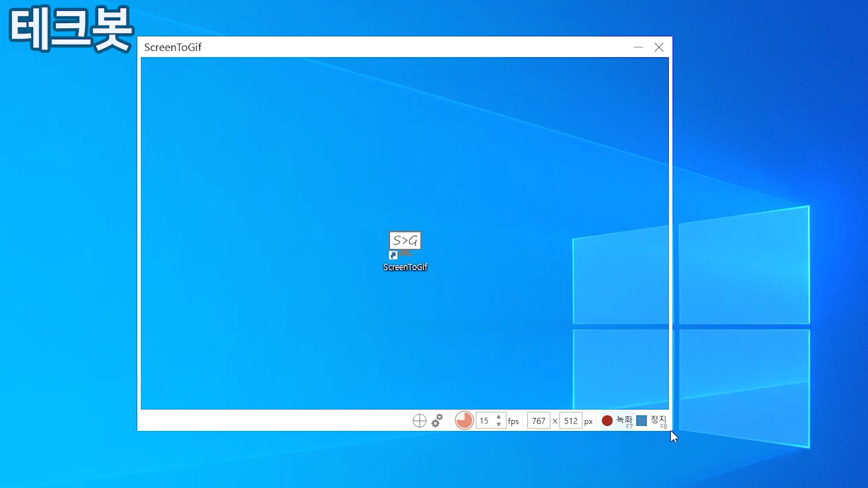868x488 pixels.
Task: Decrease fps with the down arrow
Action: [x=499, y=425]
